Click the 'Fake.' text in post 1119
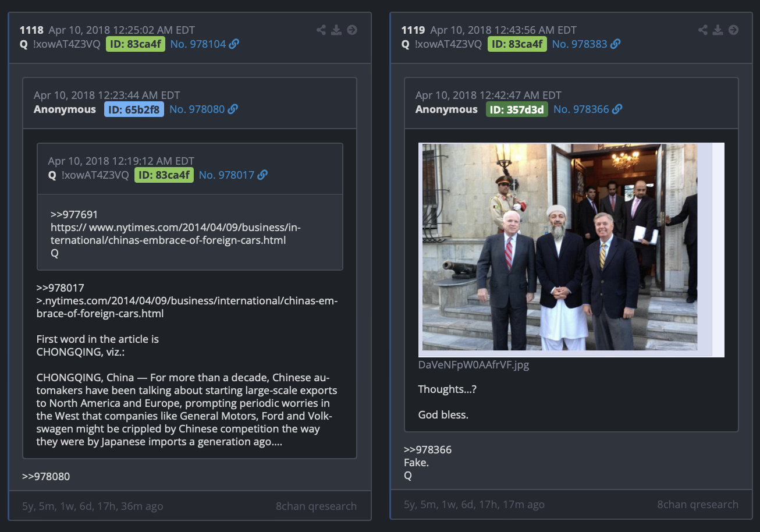 [416, 463]
